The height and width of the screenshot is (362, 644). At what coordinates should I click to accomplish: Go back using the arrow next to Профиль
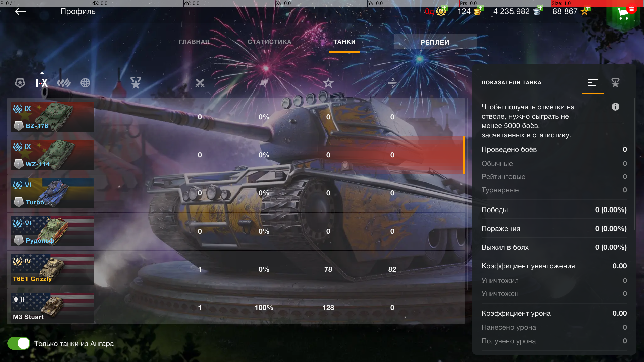click(x=21, y=11)
